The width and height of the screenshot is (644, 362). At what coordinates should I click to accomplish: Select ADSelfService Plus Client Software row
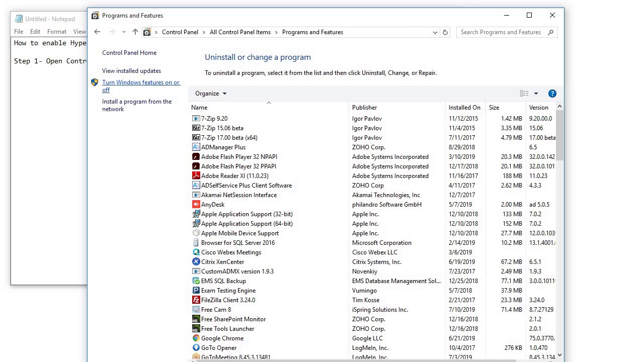pos(373,186)
